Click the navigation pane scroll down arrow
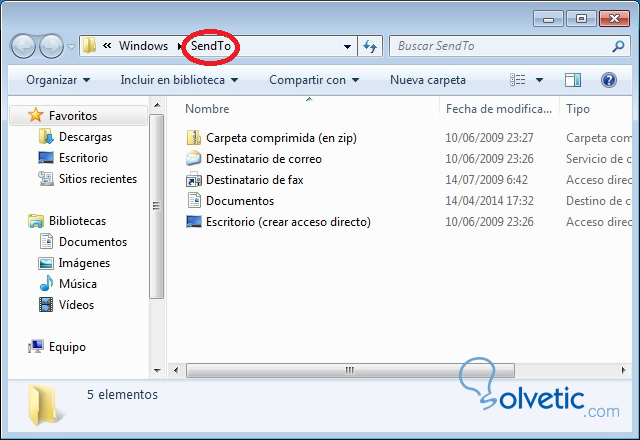 click(157, 370)
